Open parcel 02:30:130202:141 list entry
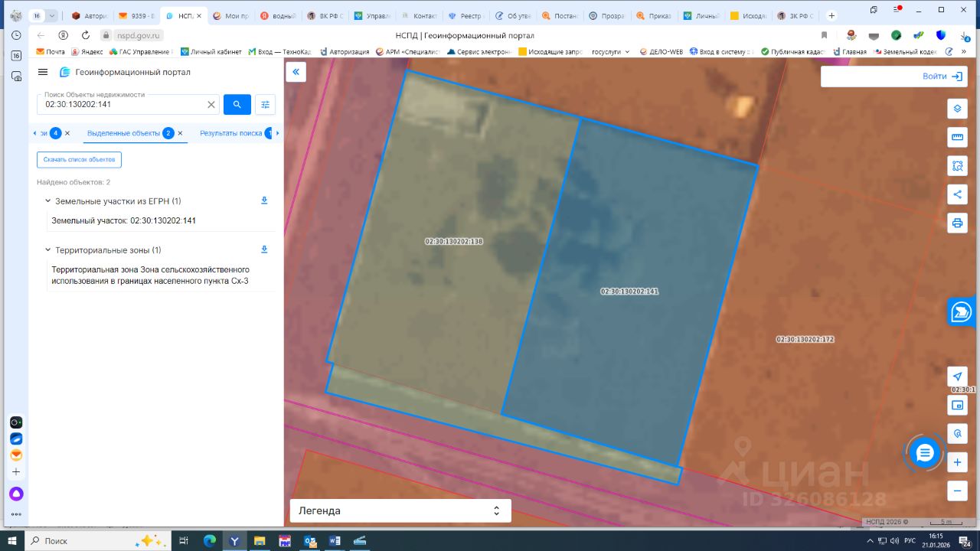 tap(124, 220)
